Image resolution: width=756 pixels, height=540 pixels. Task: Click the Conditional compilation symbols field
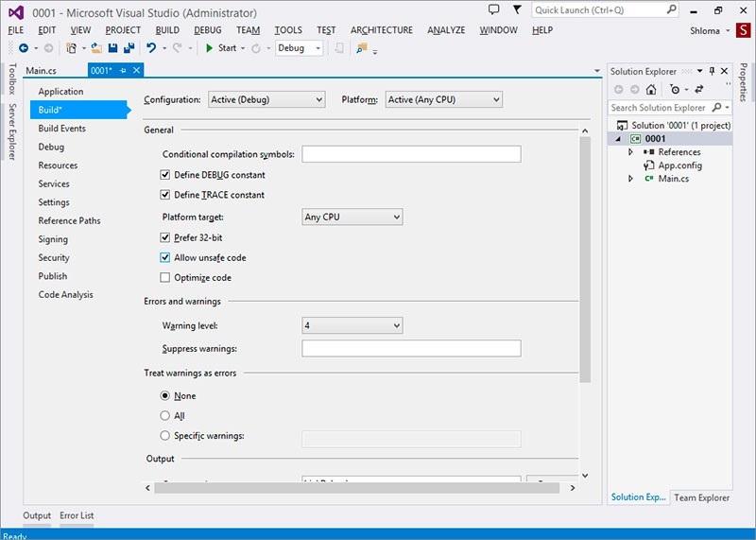click(x=411, y=154)
